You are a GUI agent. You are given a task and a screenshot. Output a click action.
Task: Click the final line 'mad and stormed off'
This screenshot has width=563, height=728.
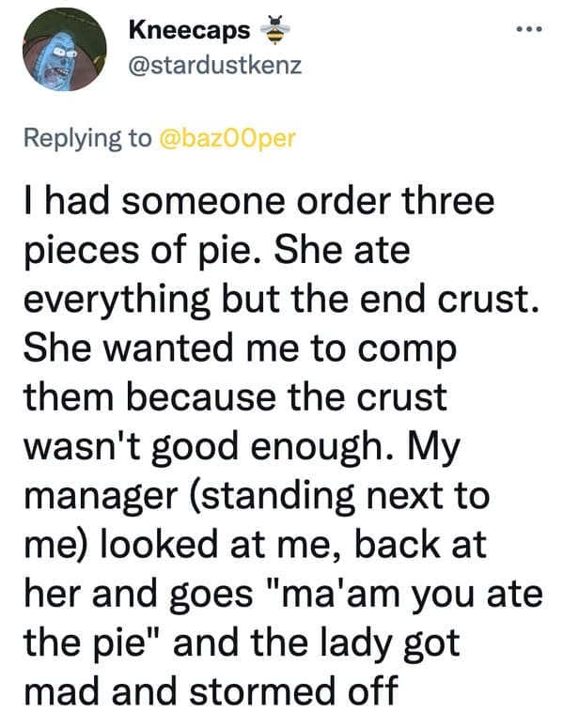point(211,691)
